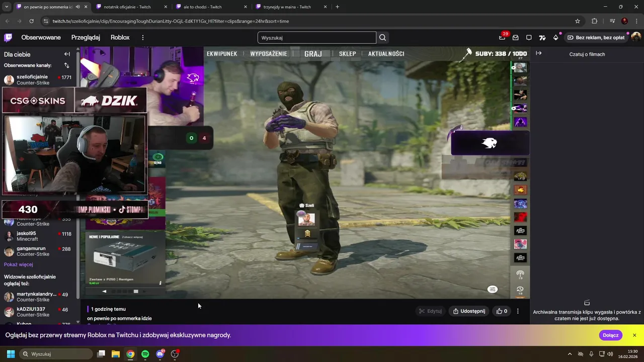Dismiss the Roblox promotion banner

pyautogui.click(x=634, y=335)
